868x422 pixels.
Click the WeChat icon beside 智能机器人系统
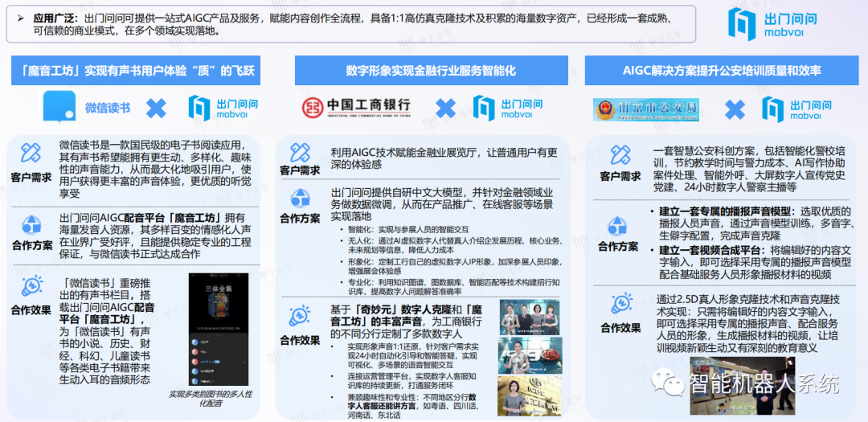pyautogui.click(x=668, y=383)
